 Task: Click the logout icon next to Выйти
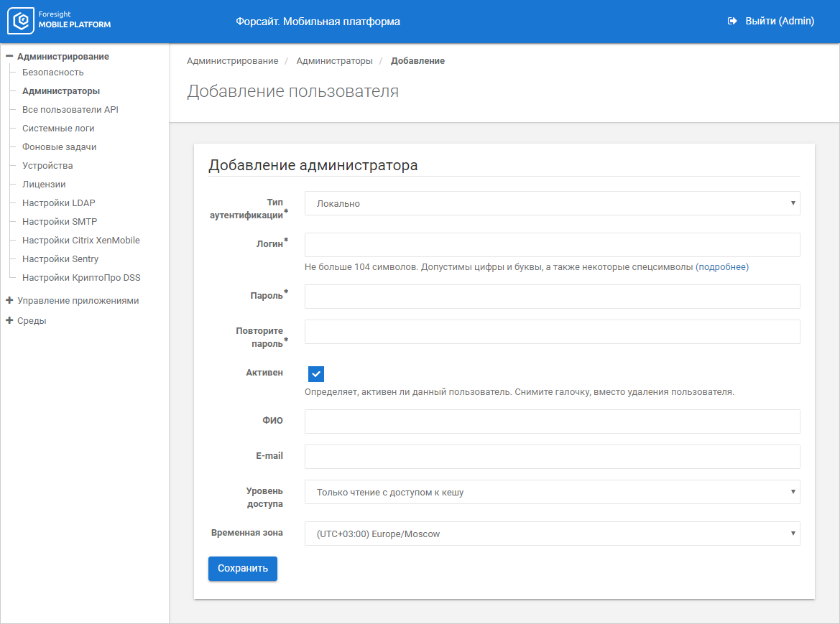pos(732,22)
